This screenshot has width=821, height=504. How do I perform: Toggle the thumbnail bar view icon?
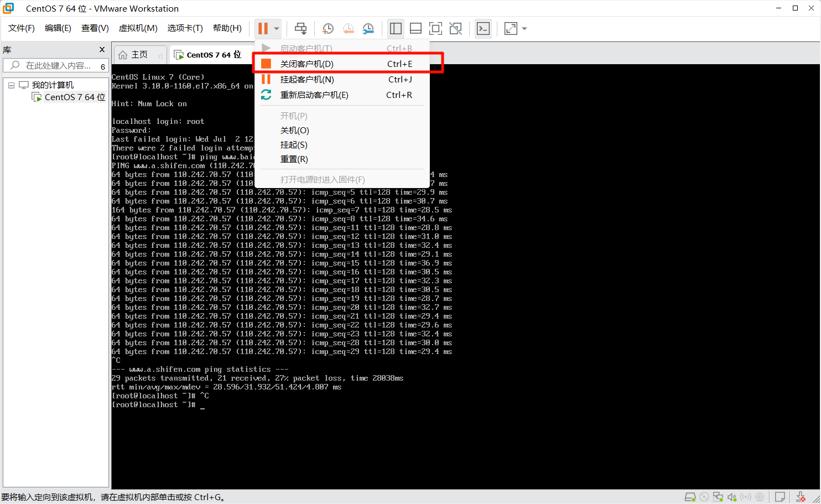[415, 28]
